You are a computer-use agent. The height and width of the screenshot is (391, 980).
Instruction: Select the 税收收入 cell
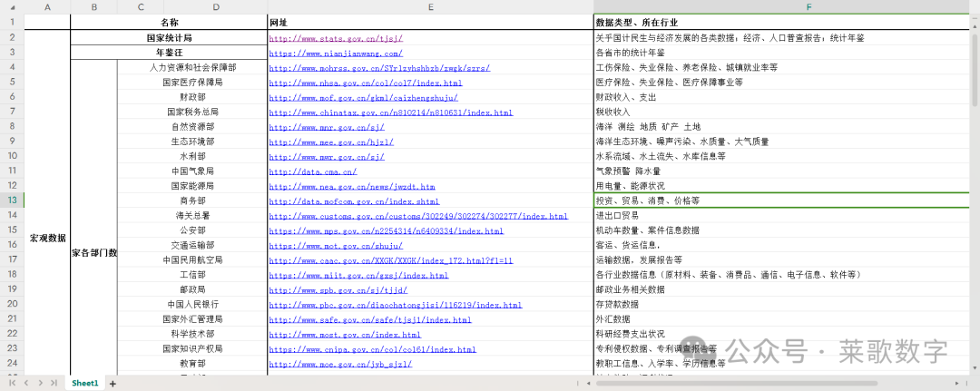pos(782,112)
